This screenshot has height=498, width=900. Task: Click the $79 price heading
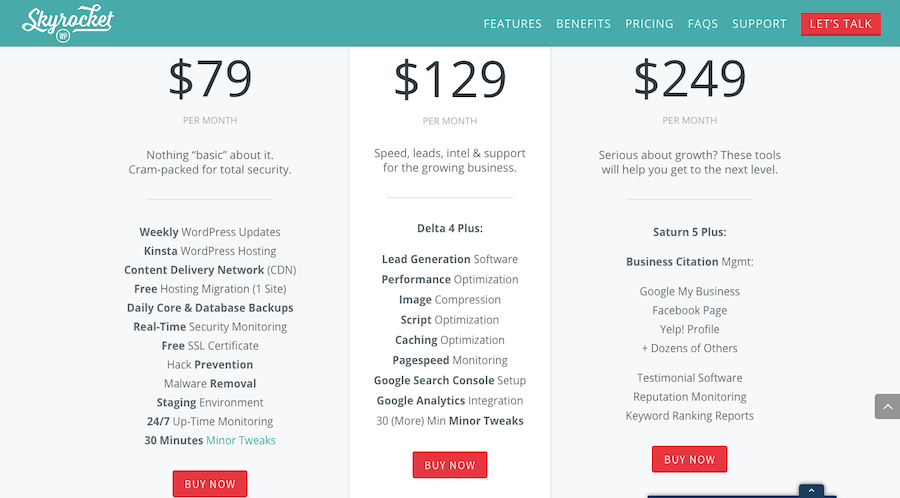210,79
